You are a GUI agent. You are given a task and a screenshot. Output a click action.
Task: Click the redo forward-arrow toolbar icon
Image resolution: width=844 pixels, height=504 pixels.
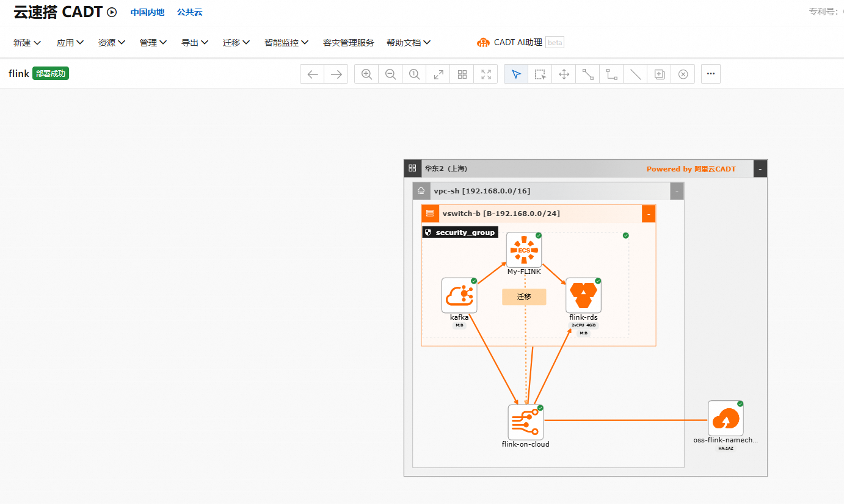(x=336, y=74)
